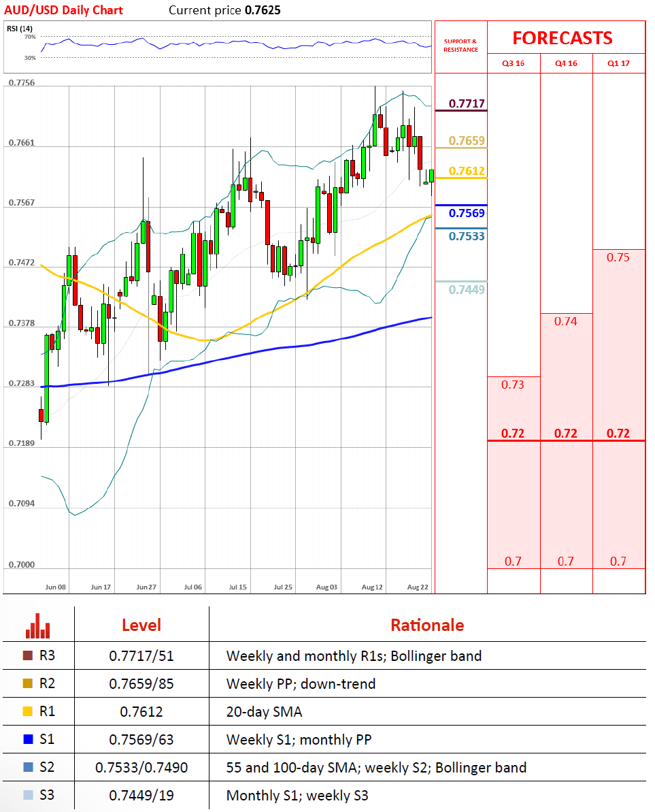Click the maroon R3 color square
655x812 pixels.
click(27, 656)
